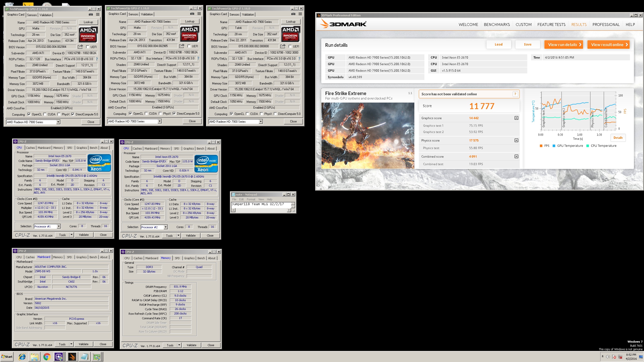The height and width of the screenshot is (362, 644).
Task: Toggle OpenCL checkbox in the Tahiti GPU-Z window
Action: [x=231, y=114]
